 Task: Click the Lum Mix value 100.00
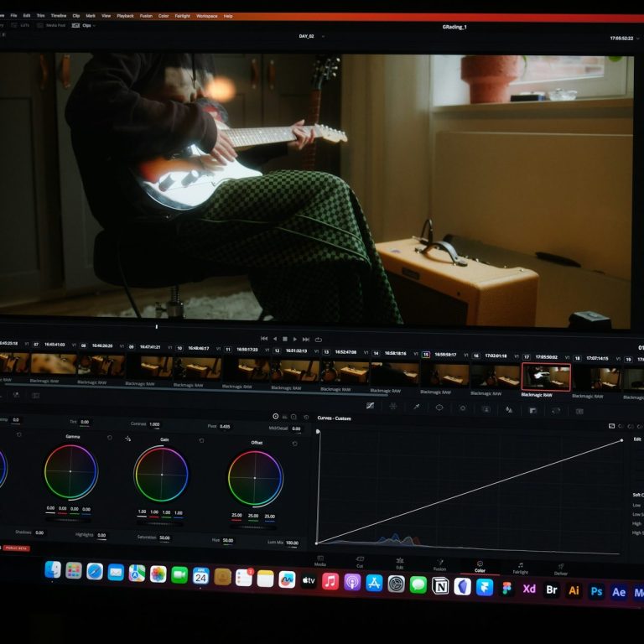point(292,543)
